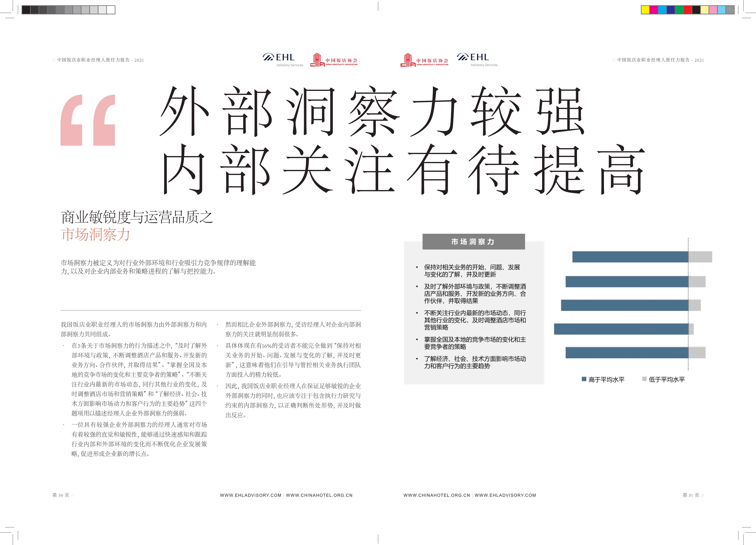Screen dimensions: 756x545
Task: Select the green swatch in the color bar
Action: (679, 10)
